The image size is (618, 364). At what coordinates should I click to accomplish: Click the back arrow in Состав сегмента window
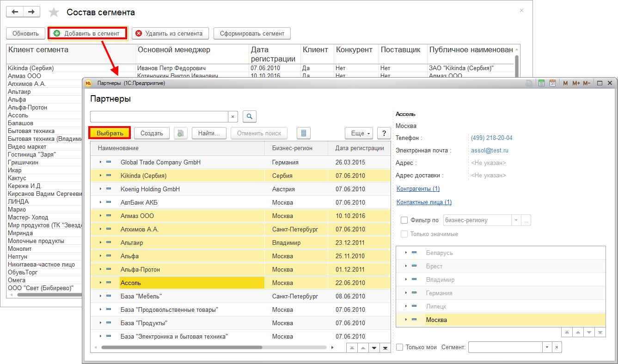tap(14, 12)
